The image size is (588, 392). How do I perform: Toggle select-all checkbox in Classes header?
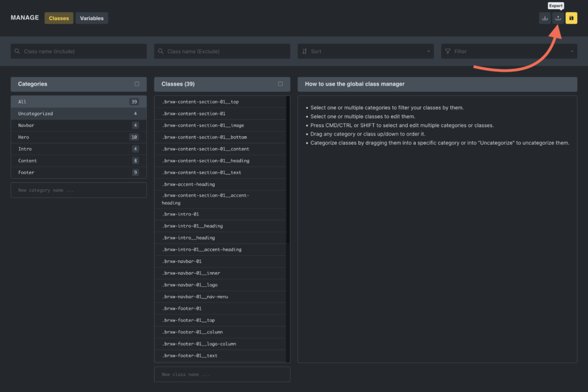tap(280, 84)
